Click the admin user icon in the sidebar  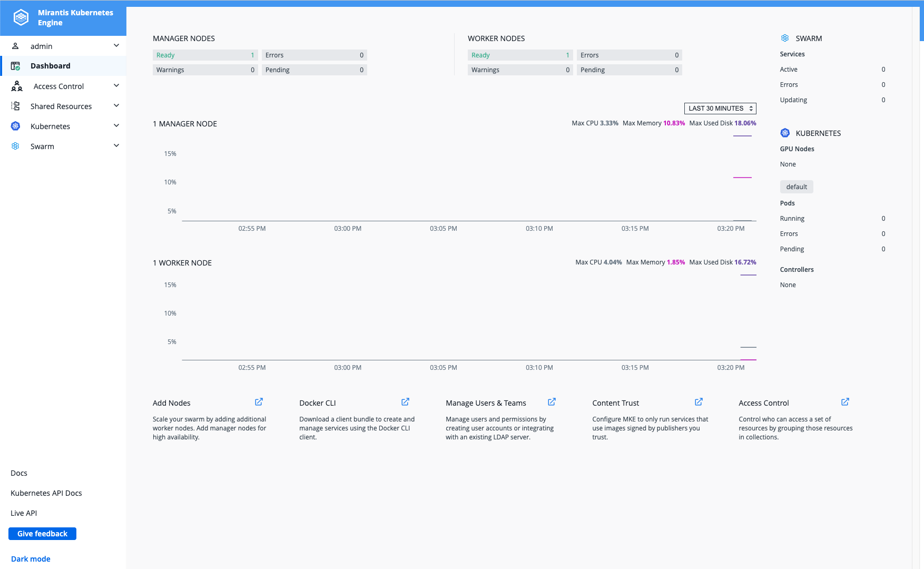[x=15, y=46]
